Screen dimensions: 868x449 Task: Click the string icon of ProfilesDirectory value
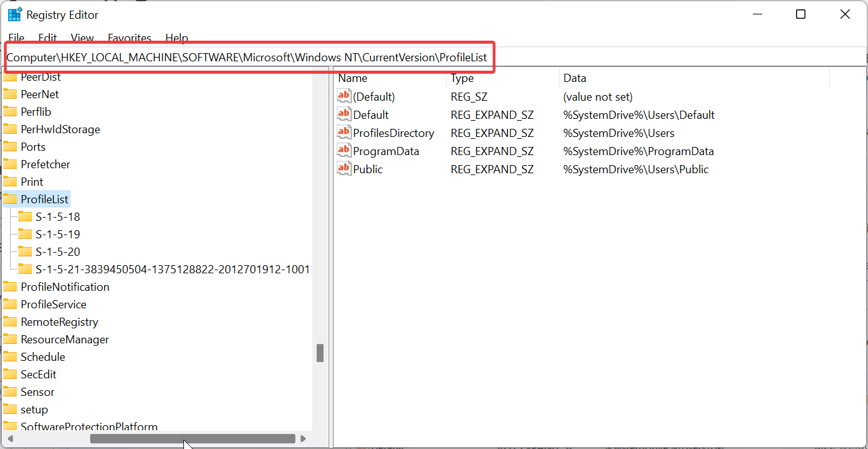344,133
